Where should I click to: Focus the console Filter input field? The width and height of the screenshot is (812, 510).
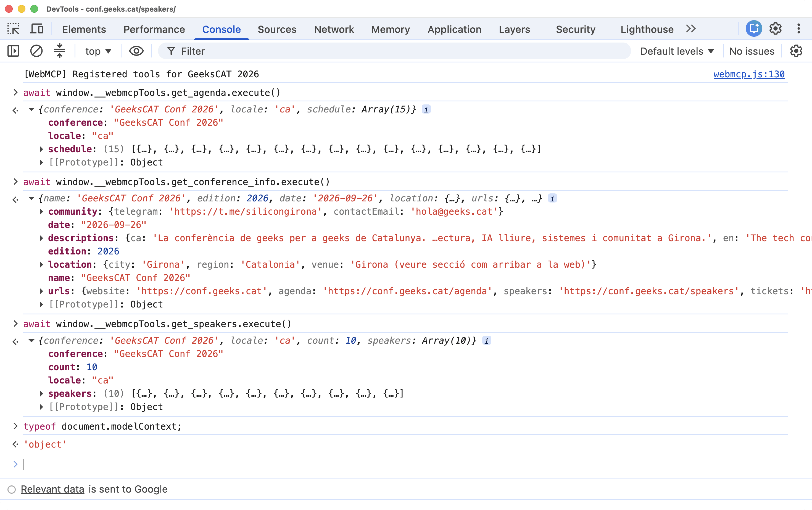(x=394, y=51)
